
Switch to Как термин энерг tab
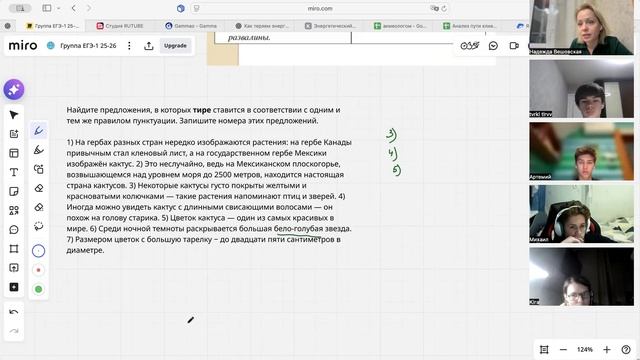click(262, 26)
